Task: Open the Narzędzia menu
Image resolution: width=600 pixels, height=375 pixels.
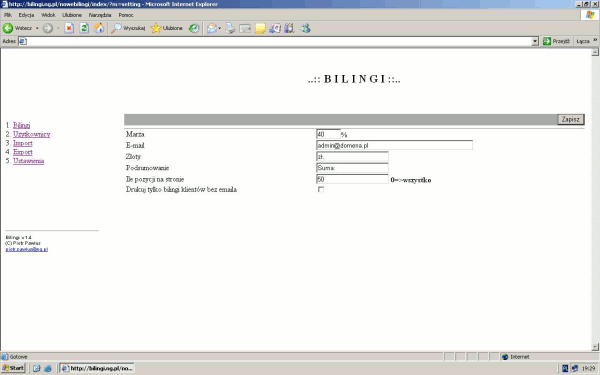Action: [100, 15]
